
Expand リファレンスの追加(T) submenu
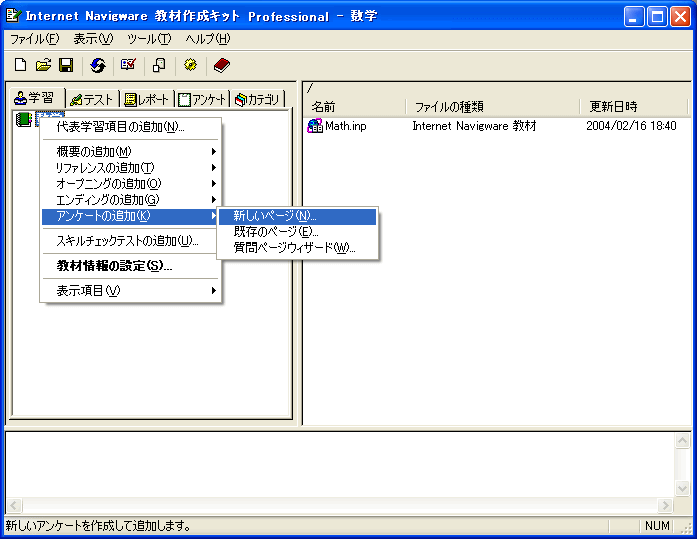131,168
